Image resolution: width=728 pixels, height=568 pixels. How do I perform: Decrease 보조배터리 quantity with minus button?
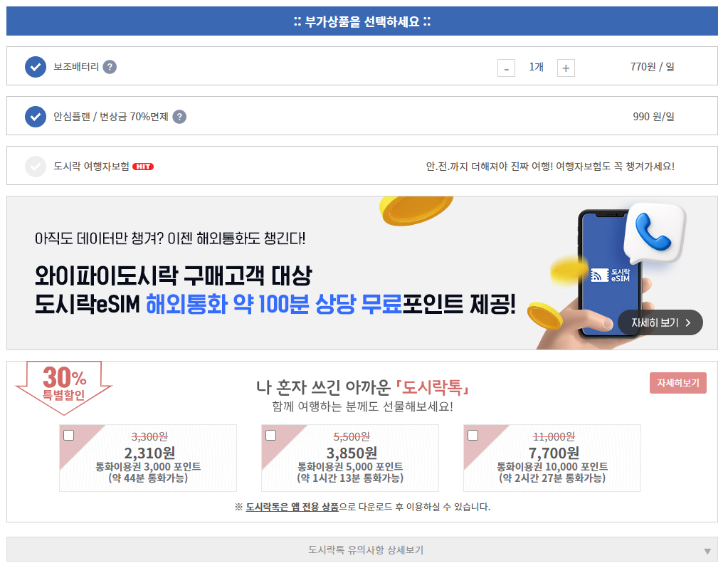[506, 68]
